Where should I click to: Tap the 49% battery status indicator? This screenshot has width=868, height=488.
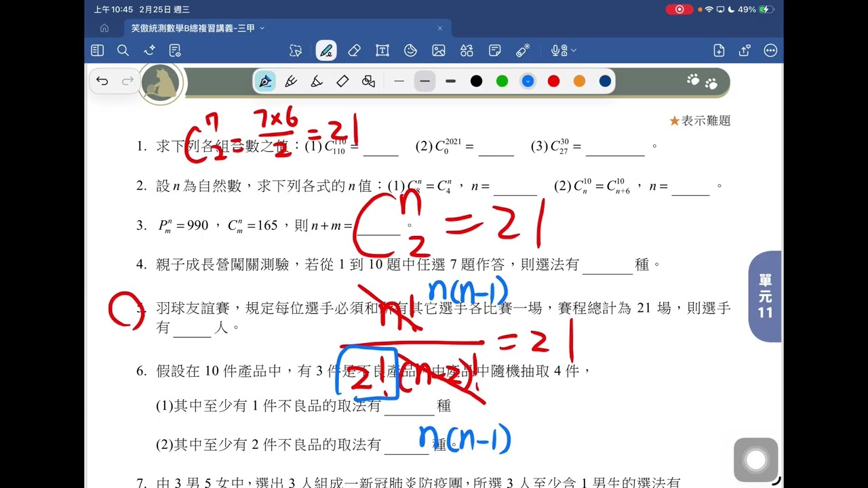[756, 9]
